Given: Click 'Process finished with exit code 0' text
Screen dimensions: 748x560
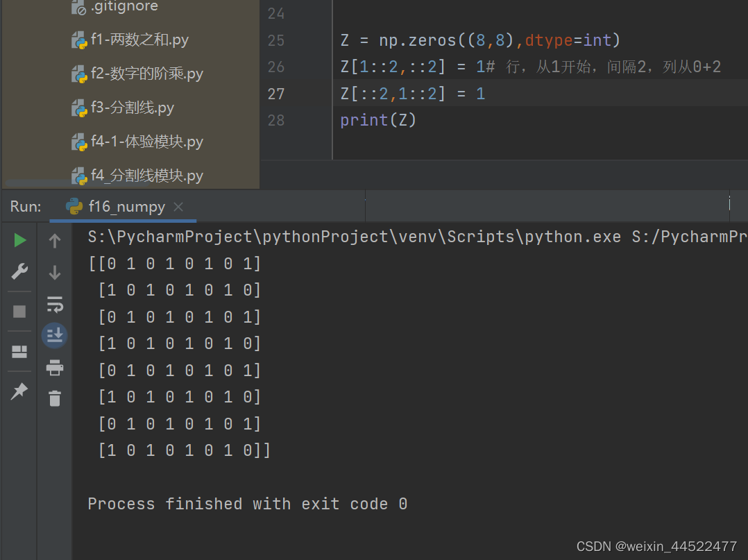Looking at the screenshot, I should point(247,504).
